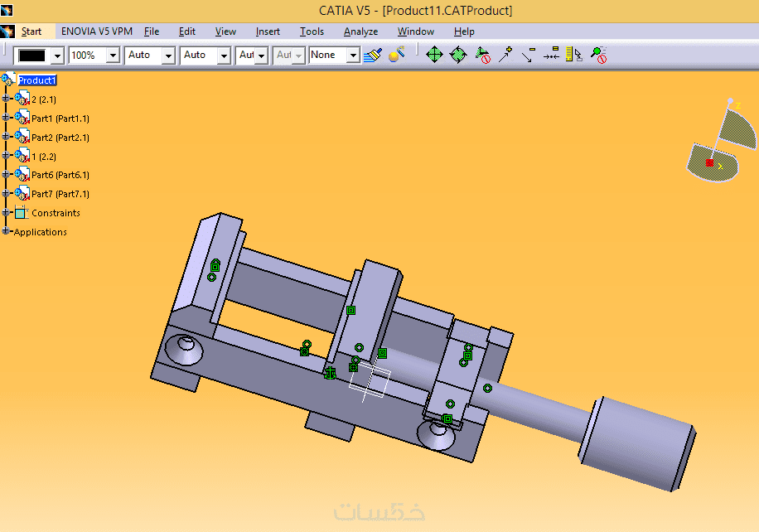Expand the Part6 (Part6.1) tree node
Image resolution: width=759 pixels, height=532 pixels.
point(6,174)
